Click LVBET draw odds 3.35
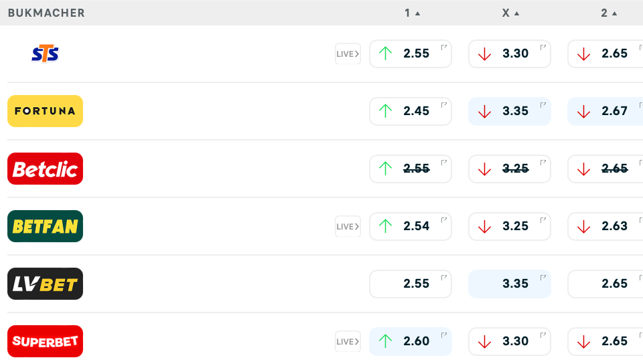 (x=510, y=284)
